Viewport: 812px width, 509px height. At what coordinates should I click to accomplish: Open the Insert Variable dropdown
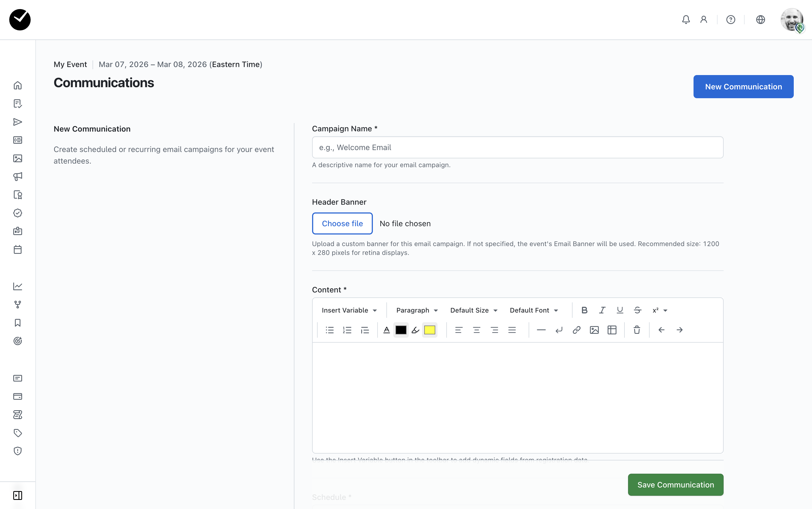coord(349,310)
